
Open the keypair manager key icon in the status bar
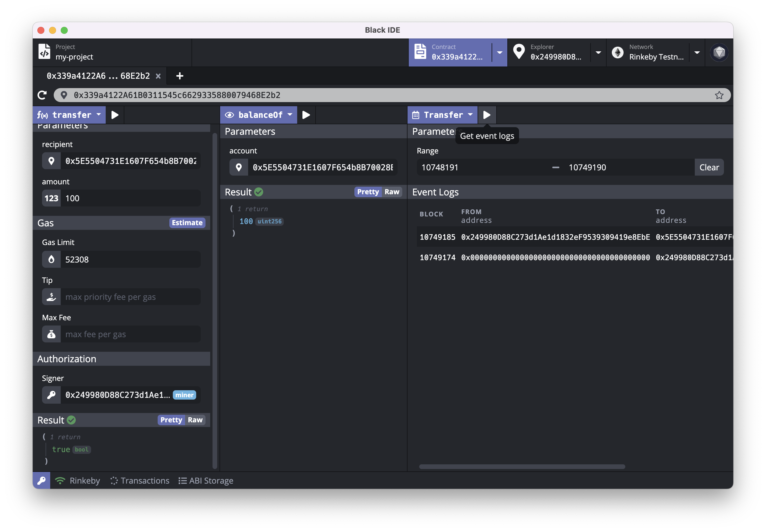click(41, 480)
